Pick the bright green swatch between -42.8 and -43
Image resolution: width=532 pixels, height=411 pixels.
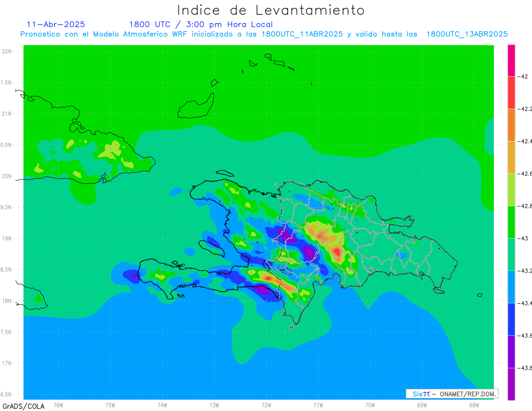tap(511, 222)
